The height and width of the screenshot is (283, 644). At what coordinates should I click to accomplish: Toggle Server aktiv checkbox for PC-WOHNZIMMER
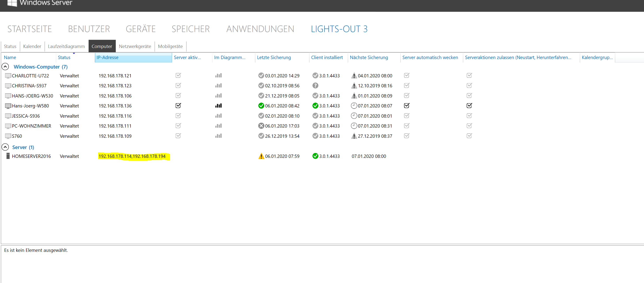pyautogui.click(x=178, y=126)
